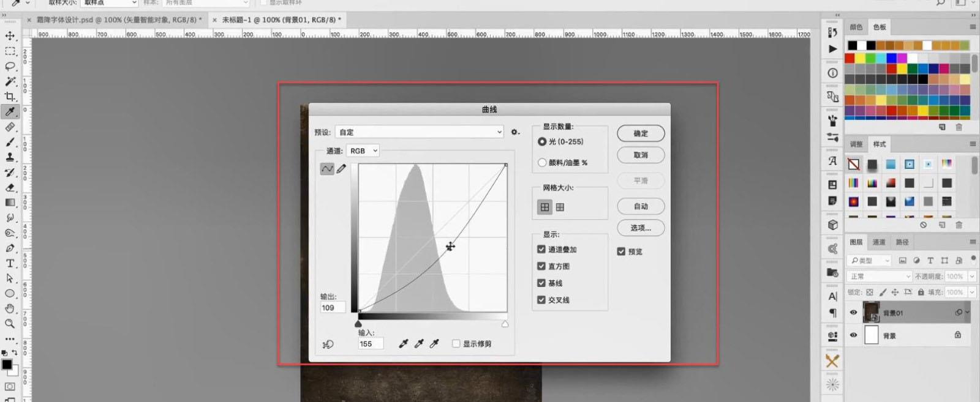Click the 选项... Options button

pyautogui.click(x=641, y=228)
